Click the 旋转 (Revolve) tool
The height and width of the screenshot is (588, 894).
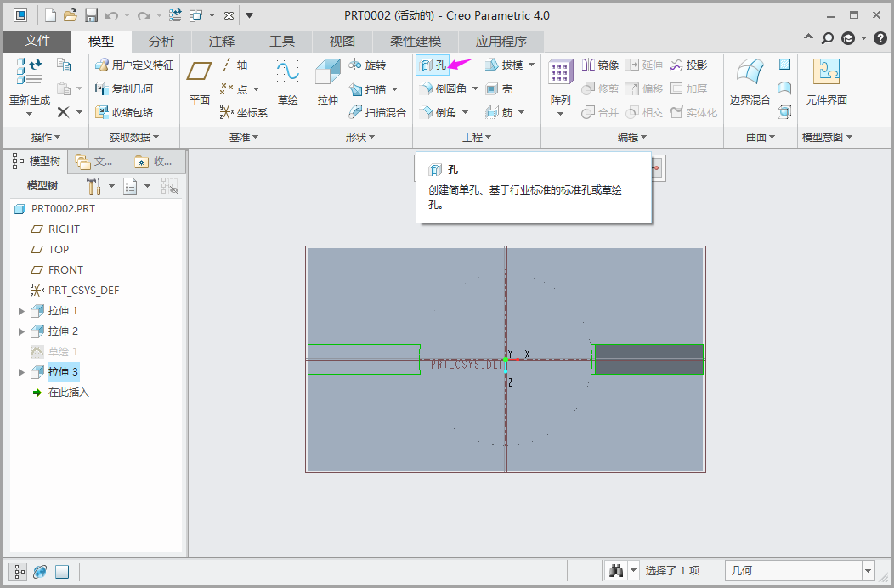click(367, 65)
